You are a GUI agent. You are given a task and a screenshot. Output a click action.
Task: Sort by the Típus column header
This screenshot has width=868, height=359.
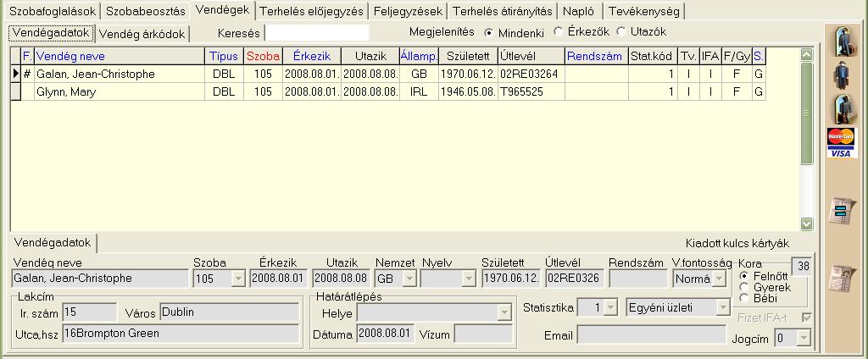(224, 56)
